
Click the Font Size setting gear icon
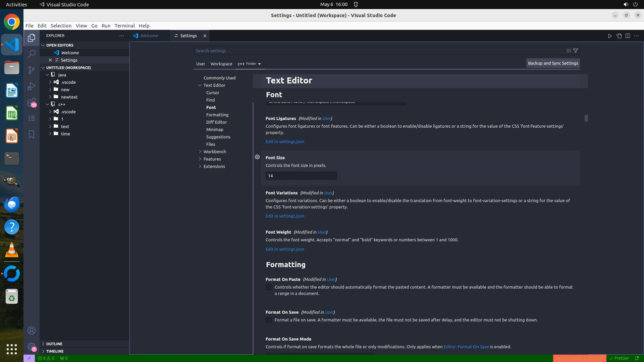tap(257, 157)
